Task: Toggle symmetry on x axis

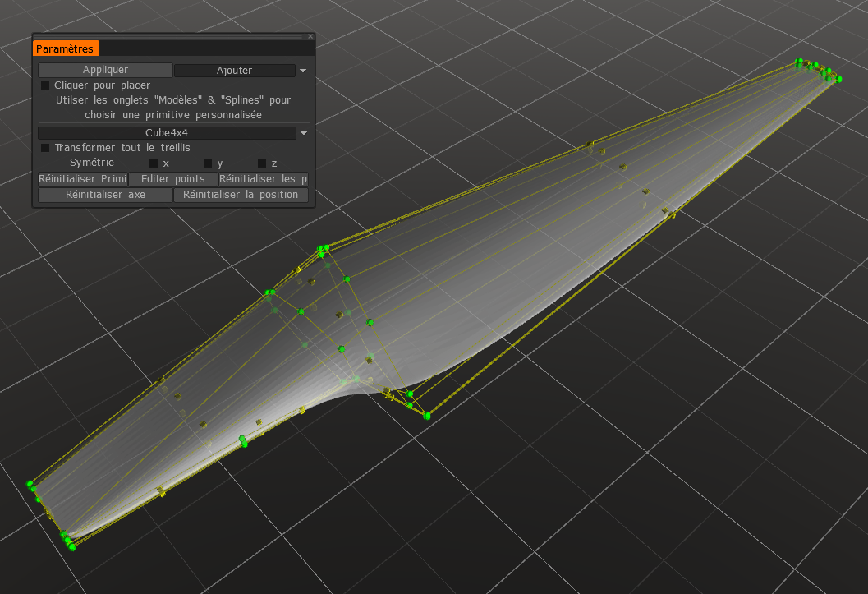Action: [154, 163]
